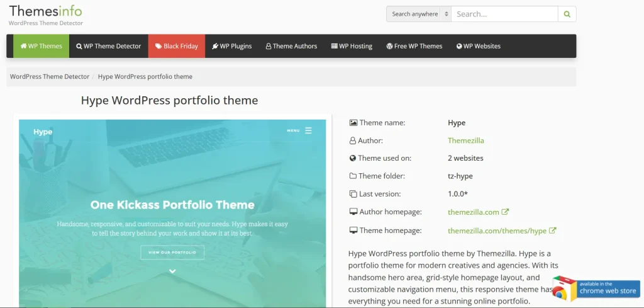Open the Black Friday menu item

pyautogui.click(x=177, y=46)
